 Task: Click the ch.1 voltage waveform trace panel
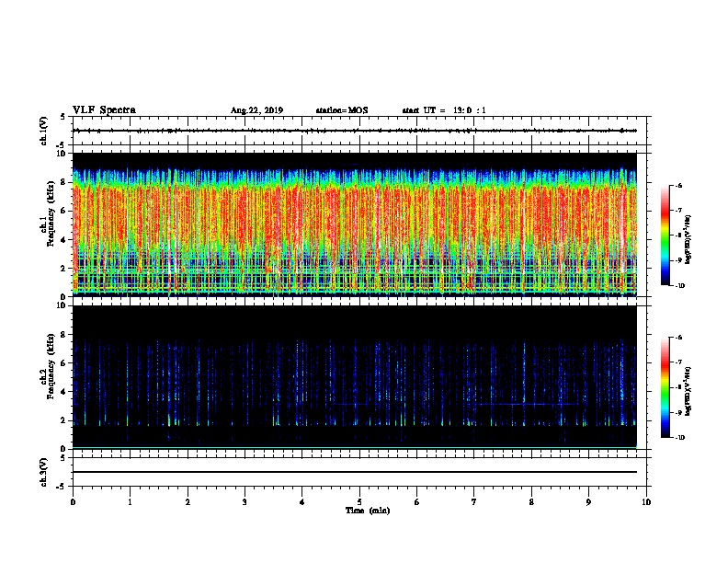pos(359,131)
